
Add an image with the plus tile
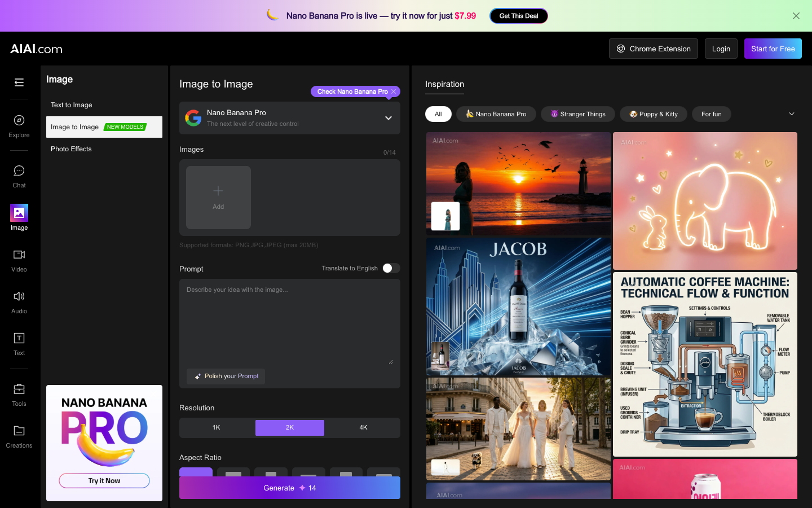tap(218, 198)
